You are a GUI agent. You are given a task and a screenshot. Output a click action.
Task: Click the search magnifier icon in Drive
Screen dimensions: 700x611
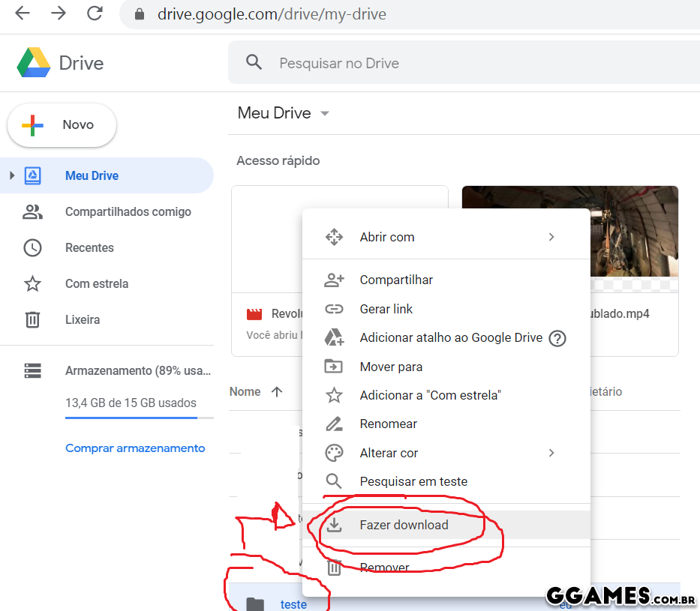254,63
